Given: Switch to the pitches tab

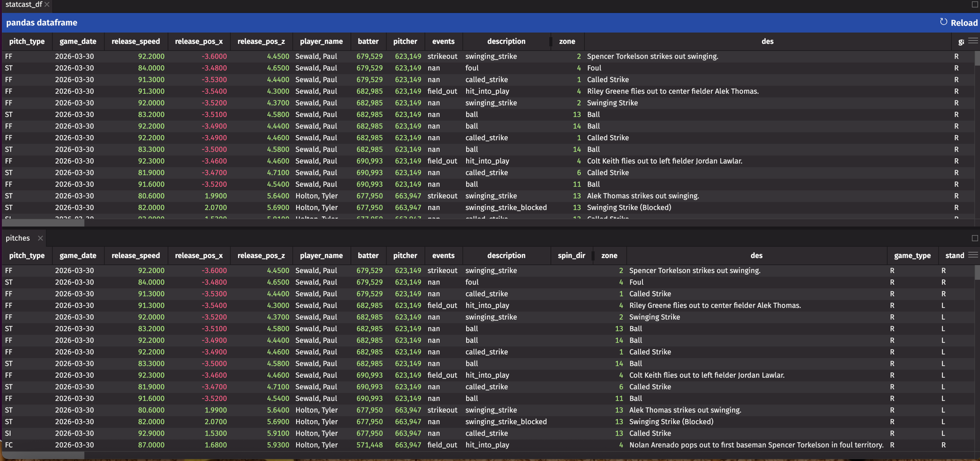Looking at the screenshot, I should click(18, 238).
